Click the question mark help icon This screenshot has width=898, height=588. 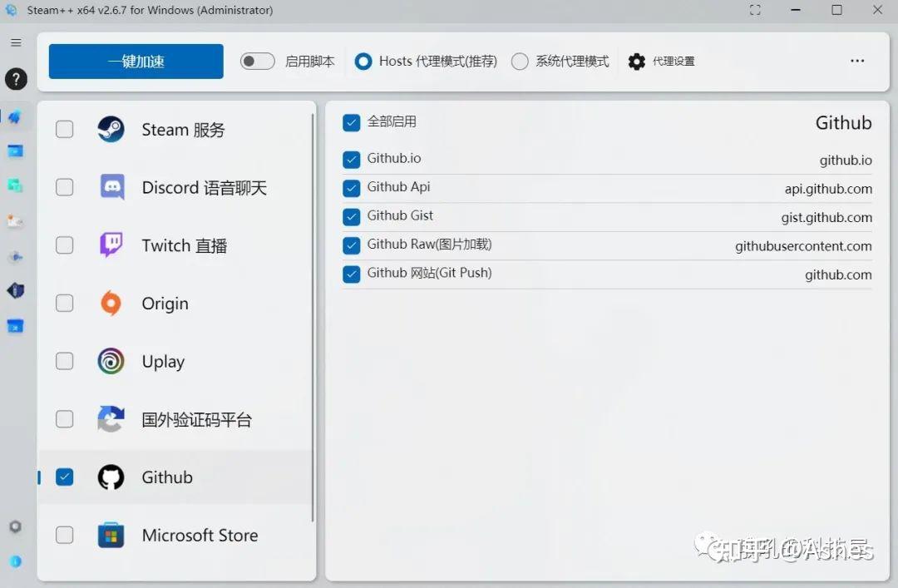pos(16,79)
